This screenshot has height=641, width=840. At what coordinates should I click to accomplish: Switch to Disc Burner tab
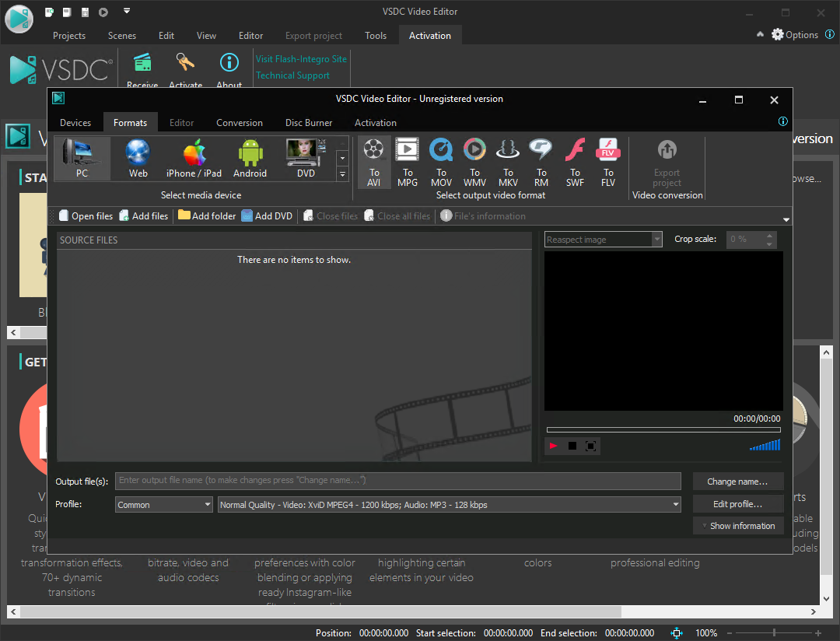point(309,123)
